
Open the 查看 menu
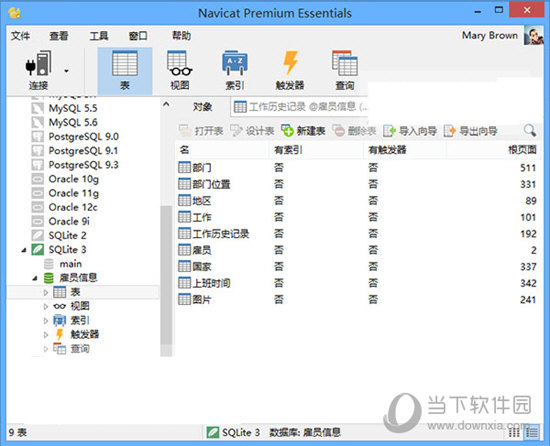[x=59, y=36]
